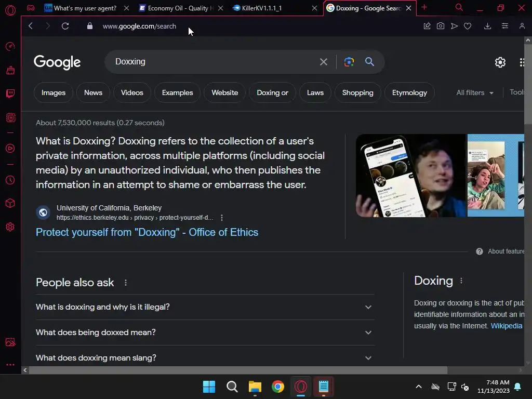
Task: Open Protect yourself from Doxxing link
Action: pos(147,232)
